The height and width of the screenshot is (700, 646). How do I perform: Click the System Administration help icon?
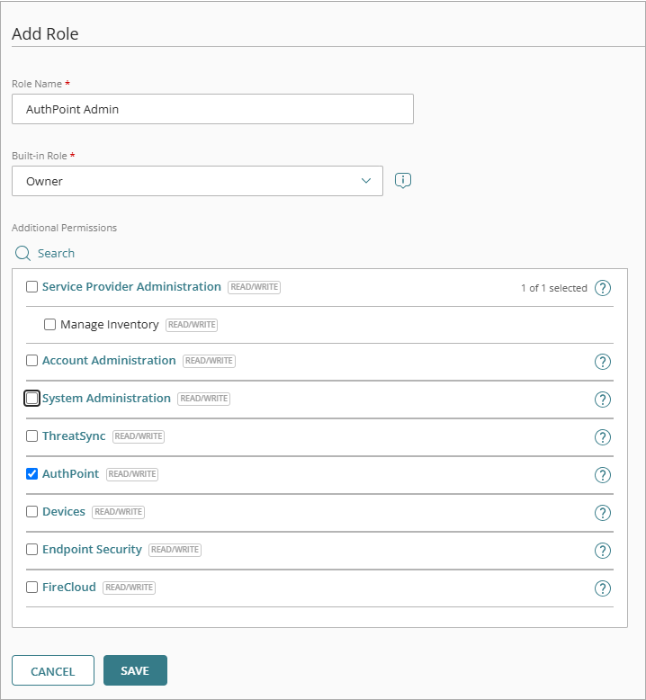602,399
